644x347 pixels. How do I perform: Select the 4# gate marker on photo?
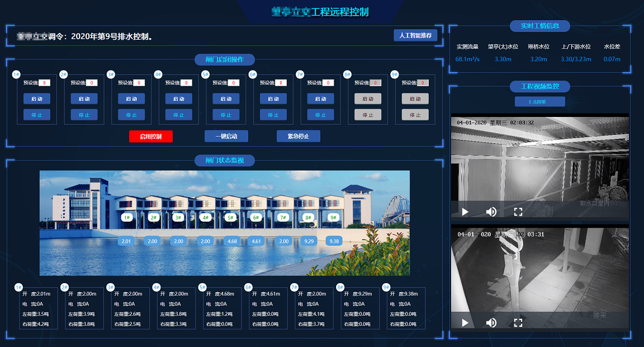205,218
